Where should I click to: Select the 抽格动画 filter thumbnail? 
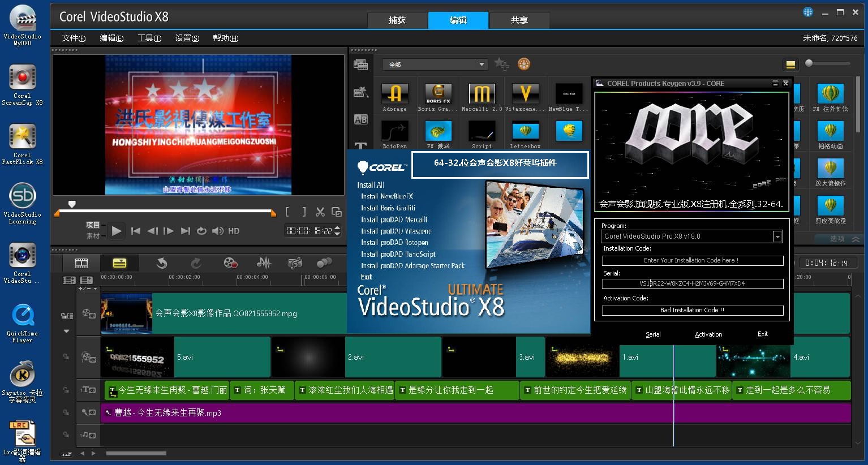click(830, 131)
